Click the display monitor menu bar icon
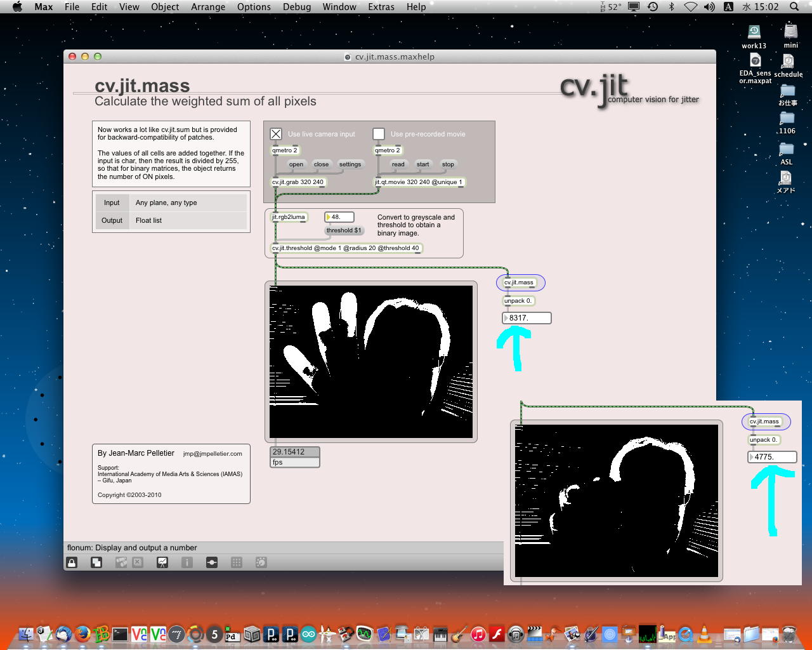 point(634,7)
